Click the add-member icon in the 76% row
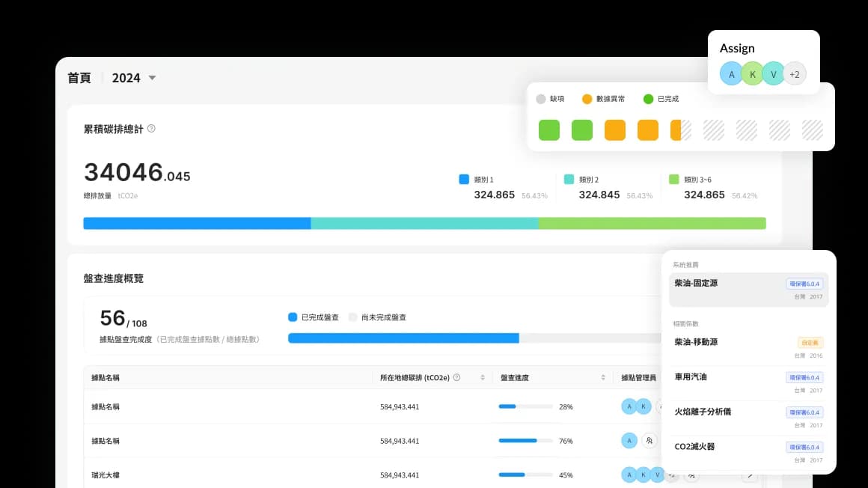This screenshot has height=488, width=868. point(650,441)
